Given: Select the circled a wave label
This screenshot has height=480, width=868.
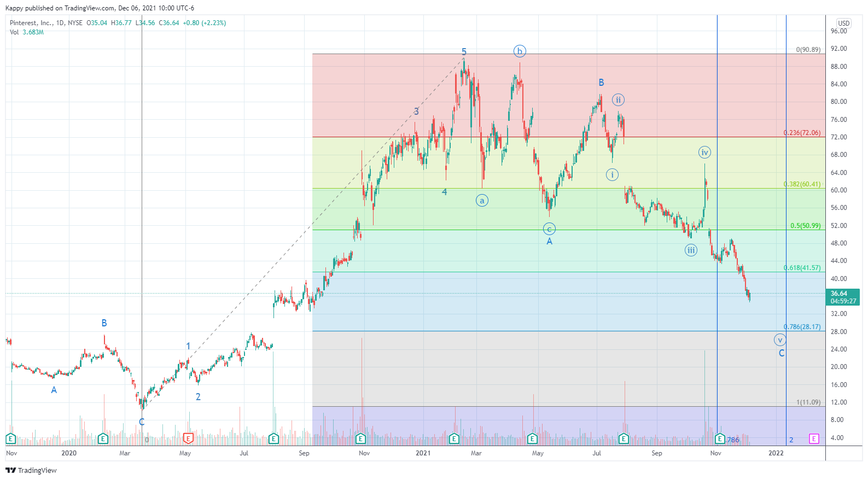Looking at the screenshot, I should pyautogui.click(x=482, y=201).
